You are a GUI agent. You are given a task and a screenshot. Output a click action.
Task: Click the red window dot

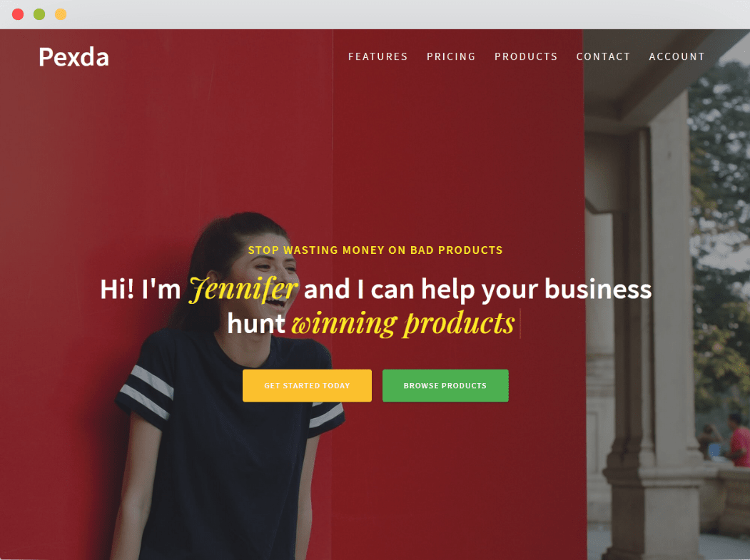click(x=18, y=14)
